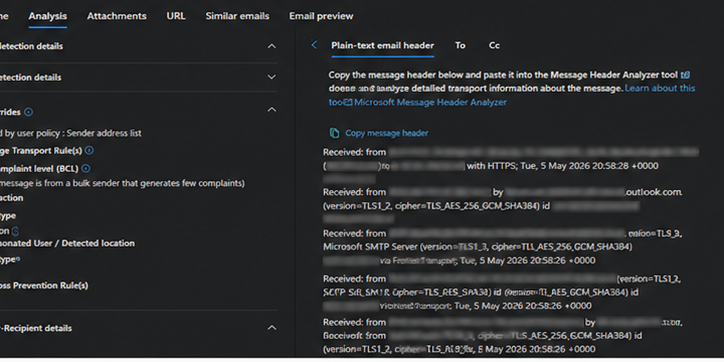This screenshot has height=362, width=724.
Task: Open the Email preview tab
Action: [321, 16]
